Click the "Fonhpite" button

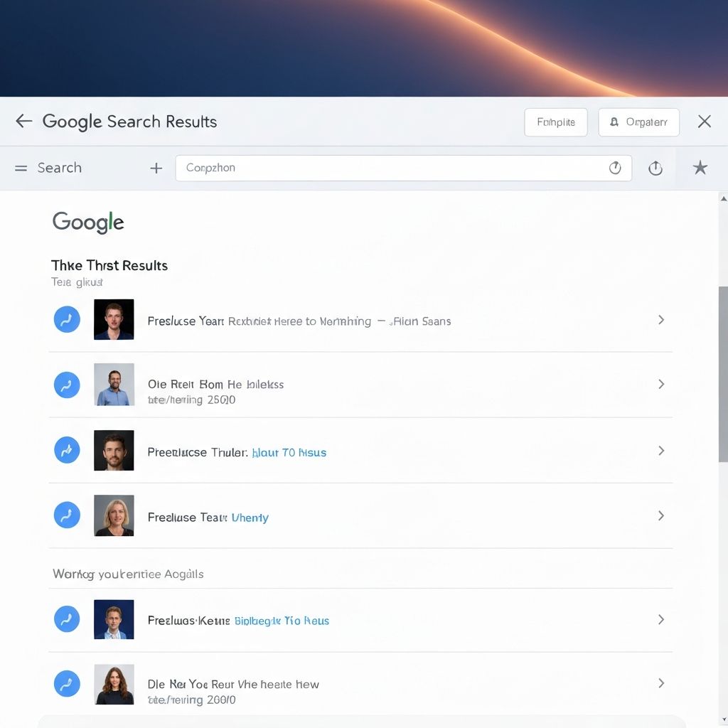pos(556,122)
